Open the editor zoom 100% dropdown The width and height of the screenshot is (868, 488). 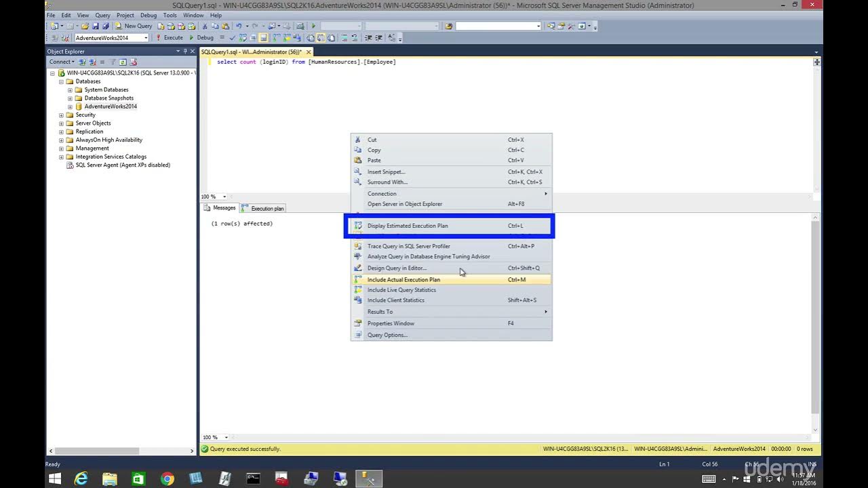click(x=226, y=197)
